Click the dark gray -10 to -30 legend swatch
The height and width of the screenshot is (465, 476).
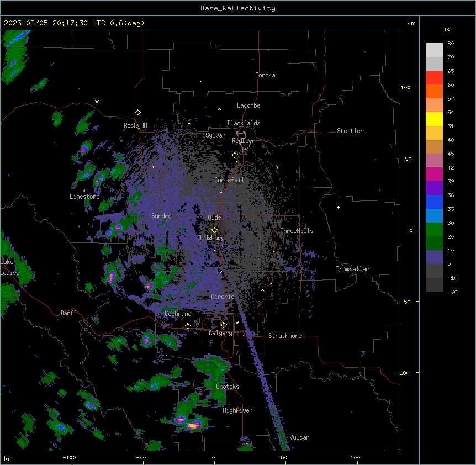(434, 285)
